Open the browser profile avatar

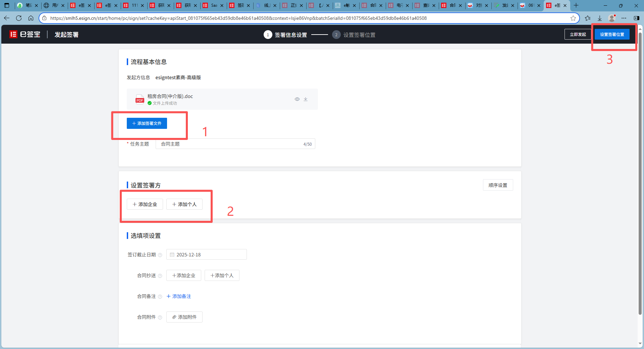tap(612, 18)
